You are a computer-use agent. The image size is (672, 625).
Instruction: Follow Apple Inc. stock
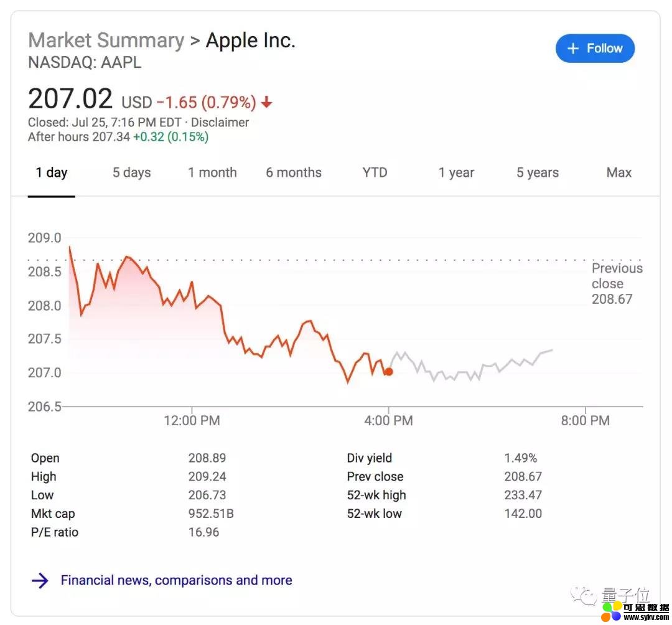tap(595, 49)
